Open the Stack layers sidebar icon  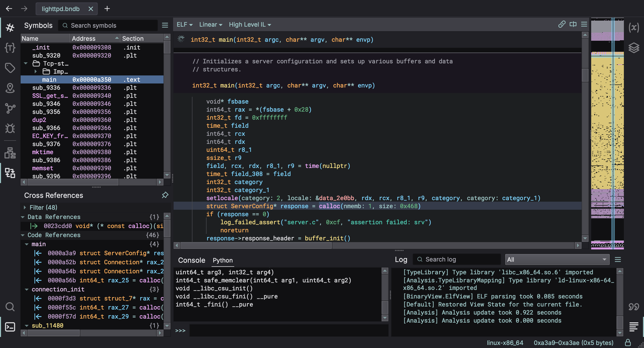coord(634,48)
